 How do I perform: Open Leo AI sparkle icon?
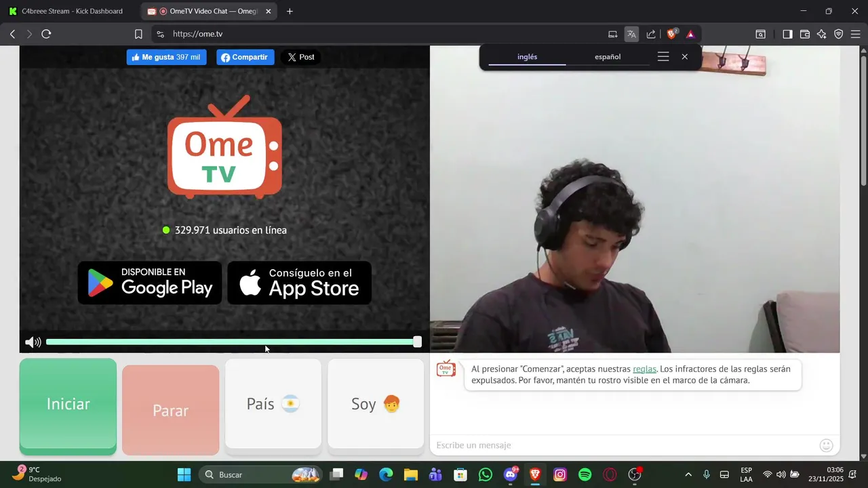pos(822,34)
